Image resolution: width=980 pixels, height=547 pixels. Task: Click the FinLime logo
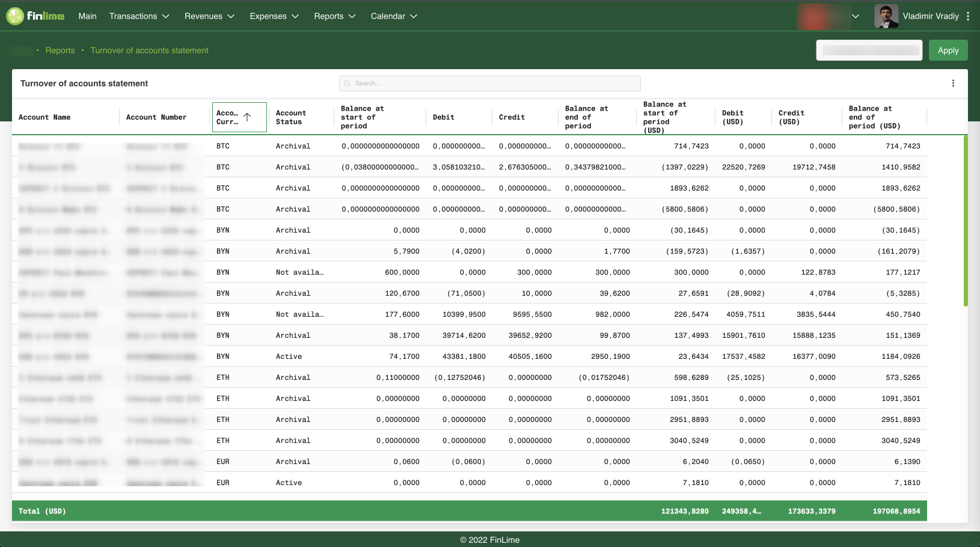pyautogui.click(x=35, y=16)
